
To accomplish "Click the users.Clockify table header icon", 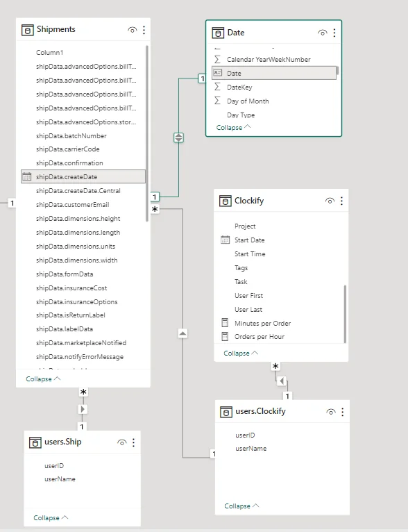I will tap(226, 412).
